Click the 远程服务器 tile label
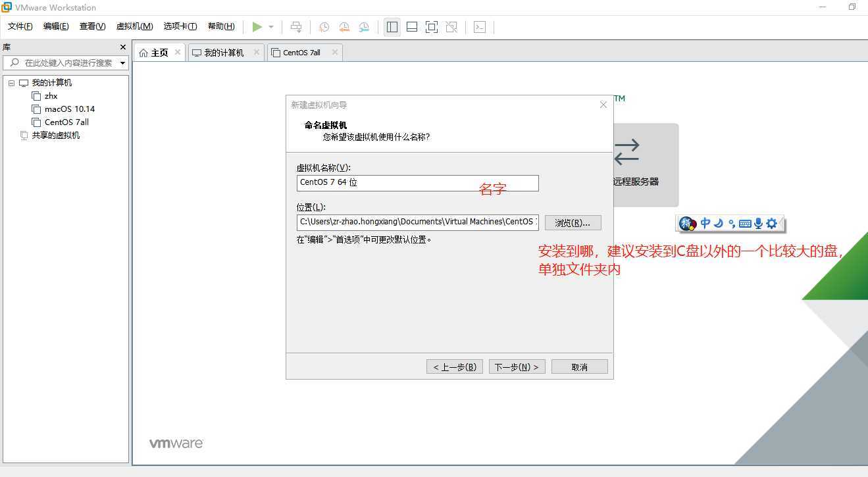This screenshot has height=477, width=868. (635, 182)
